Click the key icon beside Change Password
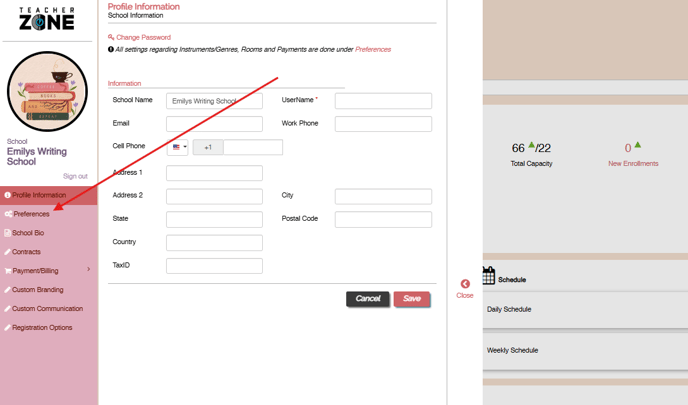Screen dimensions: 688x405 pos(111,37)
